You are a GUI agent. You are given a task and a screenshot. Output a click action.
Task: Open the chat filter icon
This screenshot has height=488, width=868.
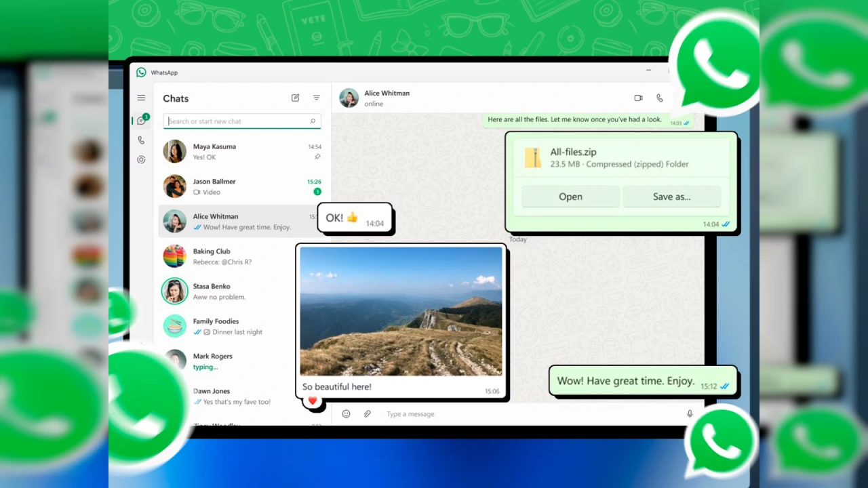(316, 98)
